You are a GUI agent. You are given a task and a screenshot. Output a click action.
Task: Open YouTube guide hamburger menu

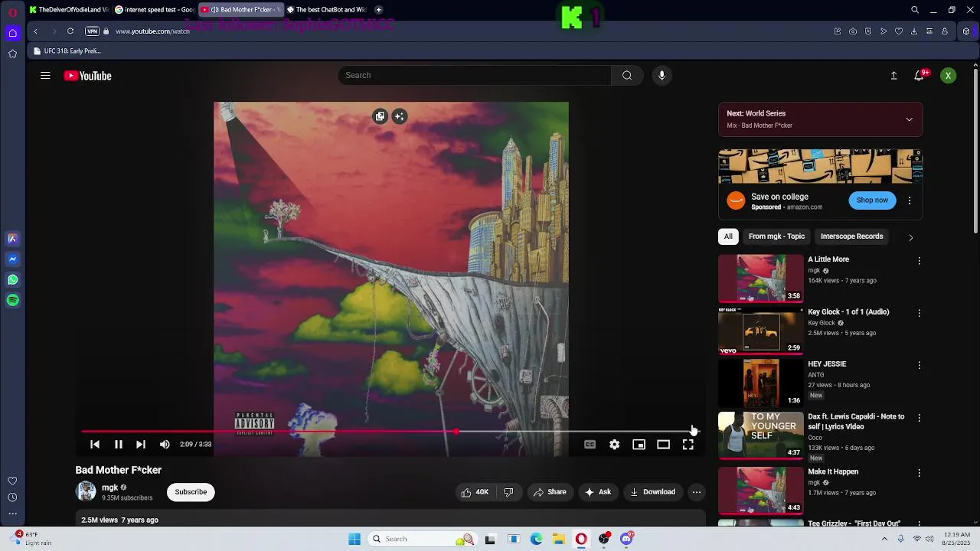coord(45,76)
